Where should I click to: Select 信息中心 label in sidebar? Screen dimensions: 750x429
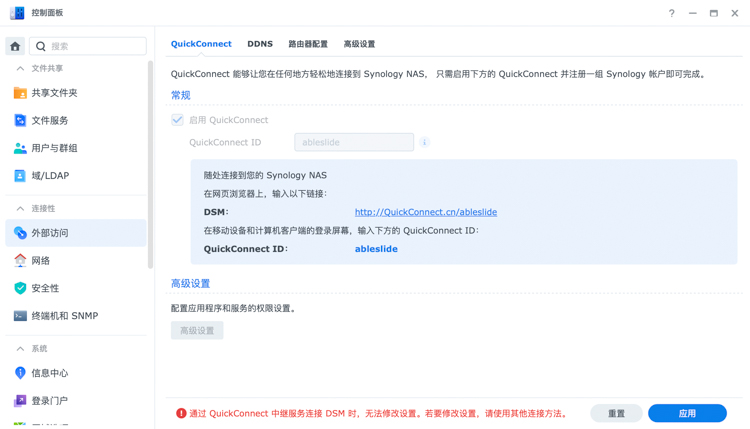50,373
